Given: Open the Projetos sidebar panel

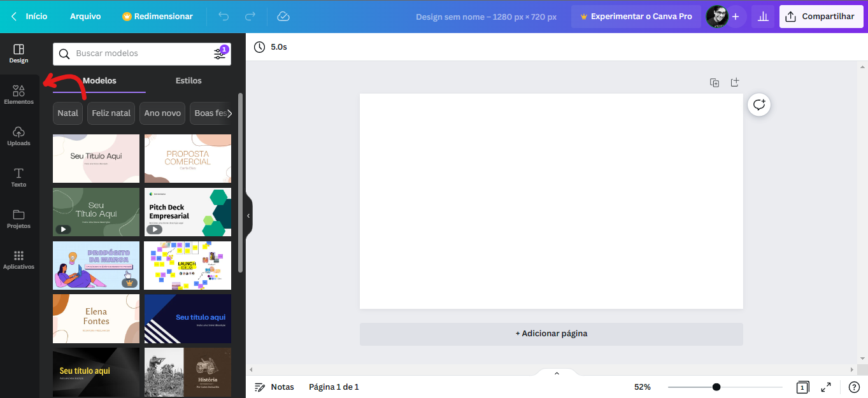Looking at the screenshot, I should coord(18,219).
